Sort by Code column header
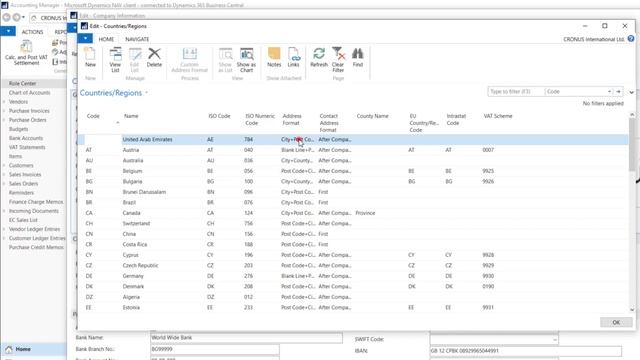640x360 pixels. click(93, 116)
